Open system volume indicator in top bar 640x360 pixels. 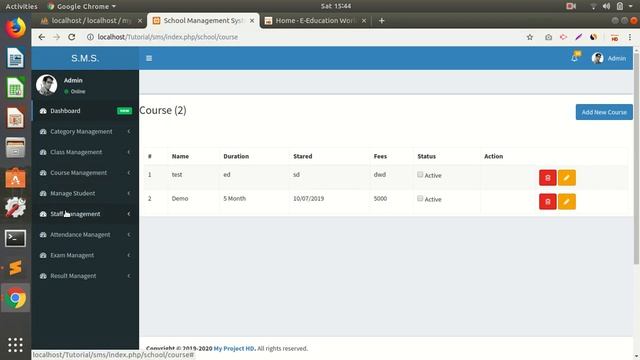coord(607,6)
